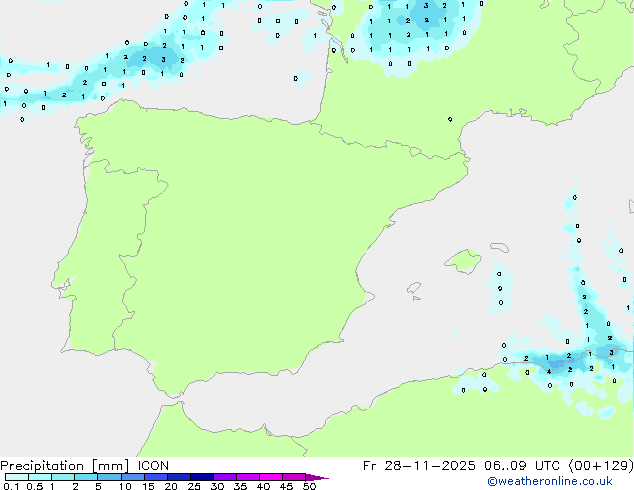Click the '06..09 UTC' time text

point(522,466)
